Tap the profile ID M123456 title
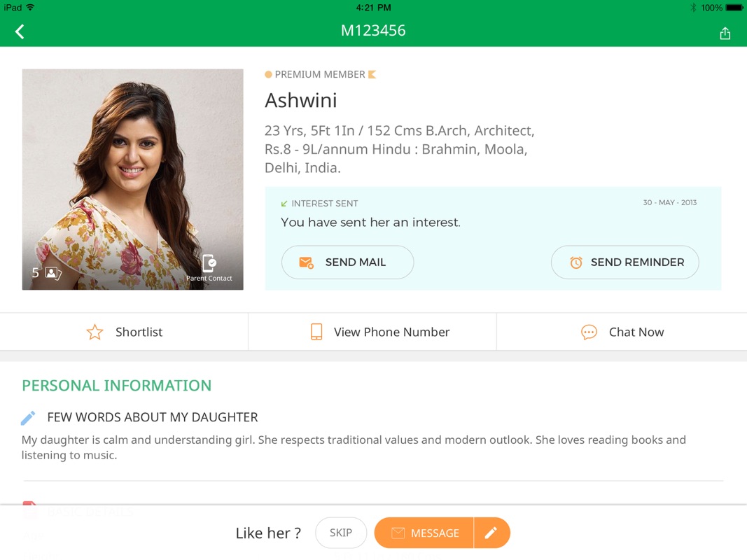 click(x=373, y=31)
